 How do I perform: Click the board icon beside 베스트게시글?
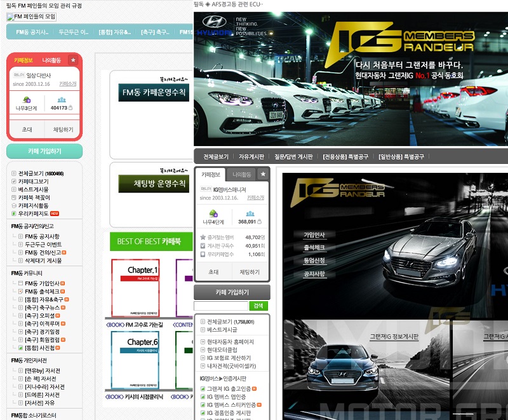[x=203, y=330]
